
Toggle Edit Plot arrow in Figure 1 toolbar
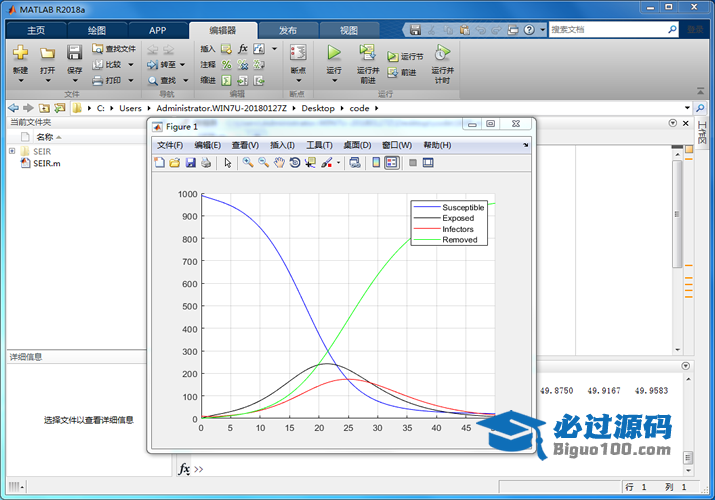(x=228, y=163)
